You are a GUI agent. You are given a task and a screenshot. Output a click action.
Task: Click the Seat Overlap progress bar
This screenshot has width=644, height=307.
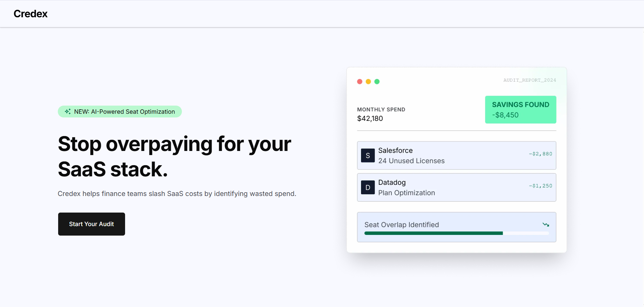pyautogui.click(x=457, y=233)
